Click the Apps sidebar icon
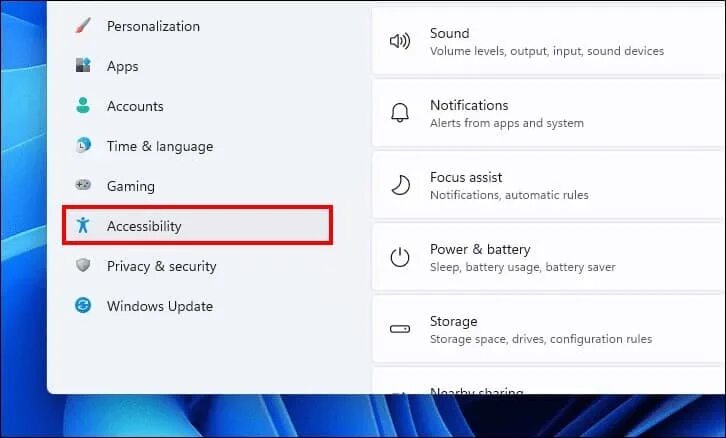The image size is (726, 438). click(x=83, y=65)
